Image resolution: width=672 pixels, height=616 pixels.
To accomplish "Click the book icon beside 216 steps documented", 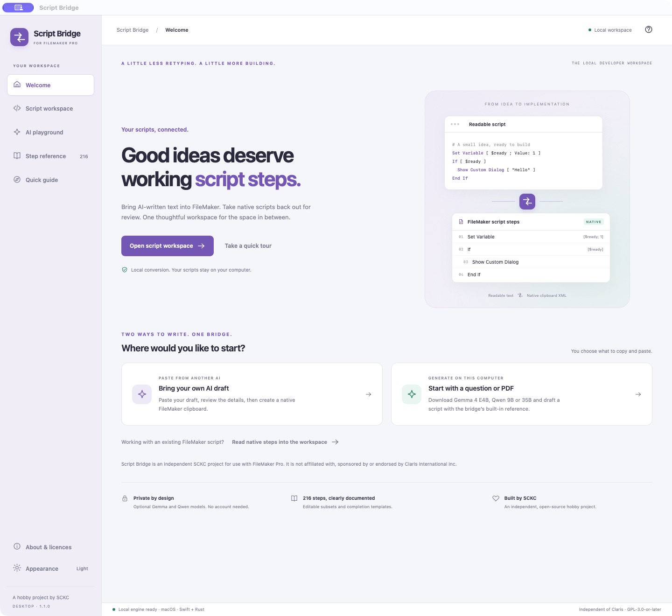I will pyautogui.click(x=294, y=498).
